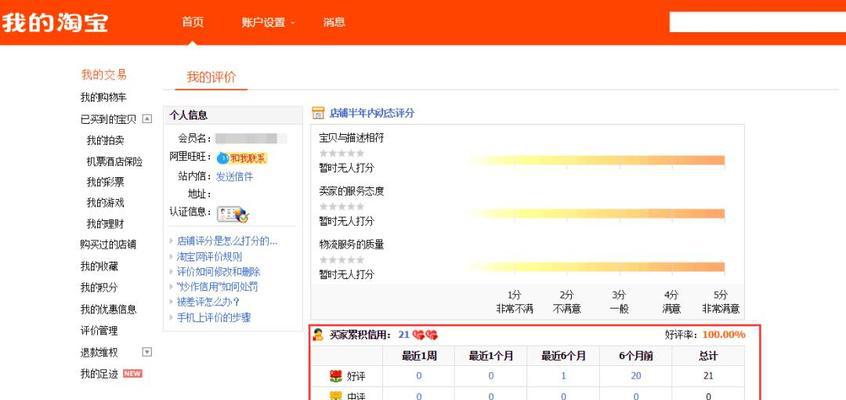Click the red flower 好评 icon

click(x=336, y=376)
